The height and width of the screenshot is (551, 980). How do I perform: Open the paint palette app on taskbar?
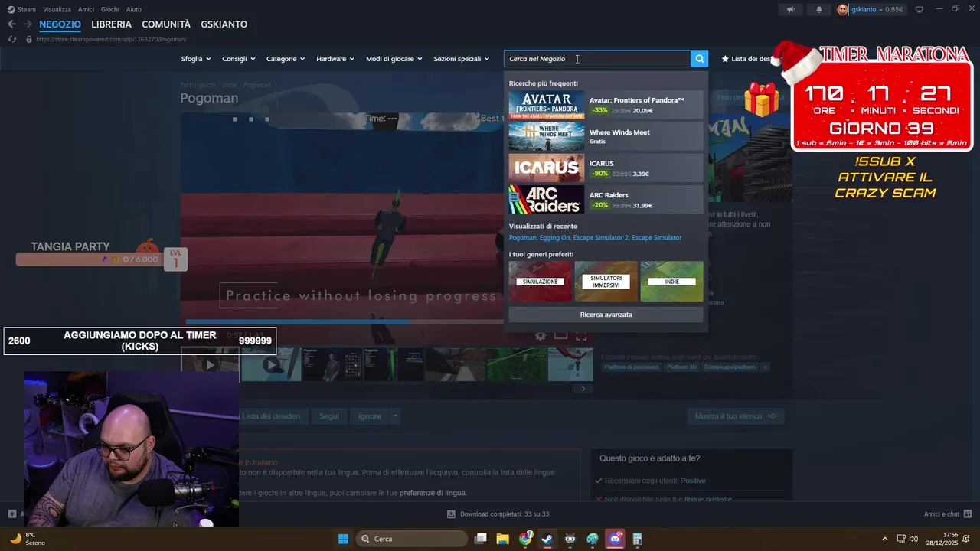[x=593, y=539]
